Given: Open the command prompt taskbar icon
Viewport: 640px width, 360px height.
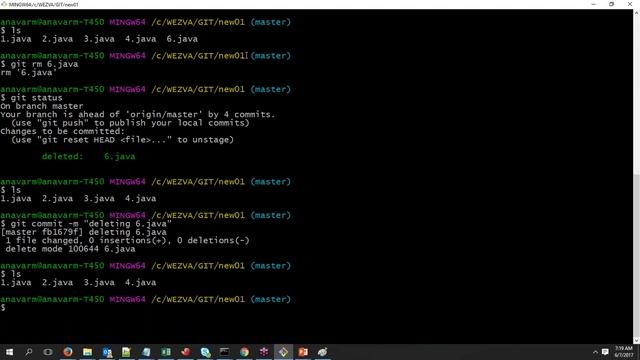Looking at the screenshot, I should pyautogui.click(x=224, y=351).
